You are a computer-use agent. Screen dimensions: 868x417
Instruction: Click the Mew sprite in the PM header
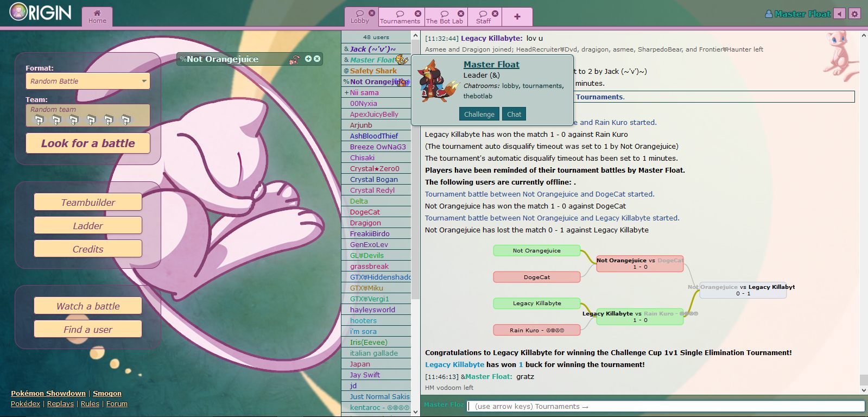pos(295,59)
